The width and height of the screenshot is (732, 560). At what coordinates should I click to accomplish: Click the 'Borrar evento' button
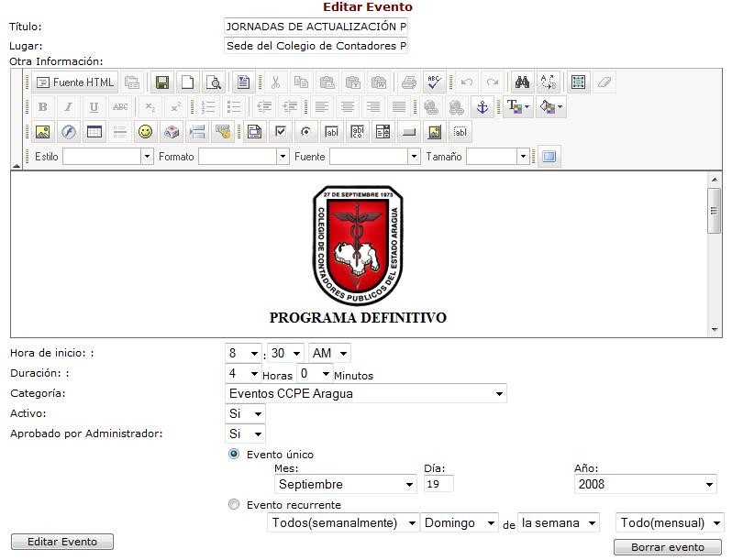[668, 547]
